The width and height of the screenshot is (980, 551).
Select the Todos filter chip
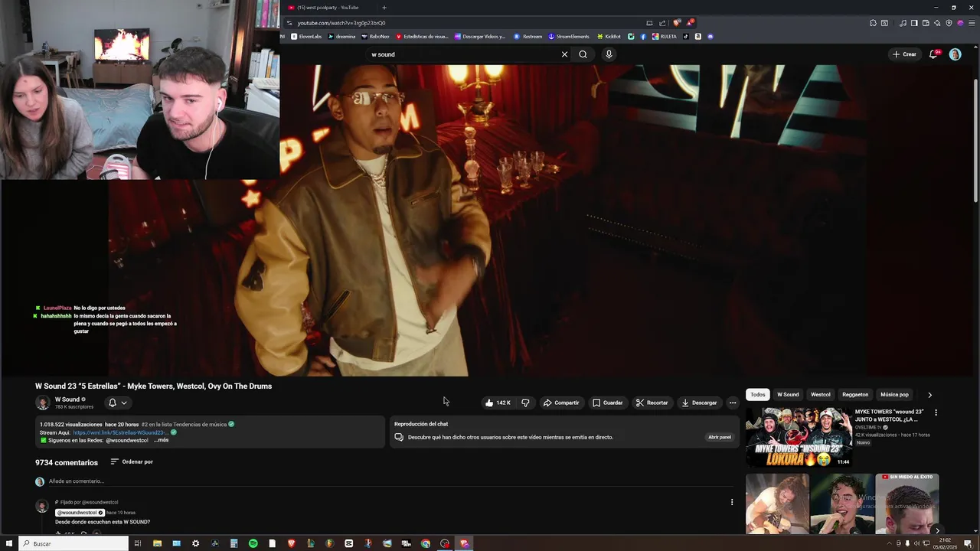coord(758,395)
